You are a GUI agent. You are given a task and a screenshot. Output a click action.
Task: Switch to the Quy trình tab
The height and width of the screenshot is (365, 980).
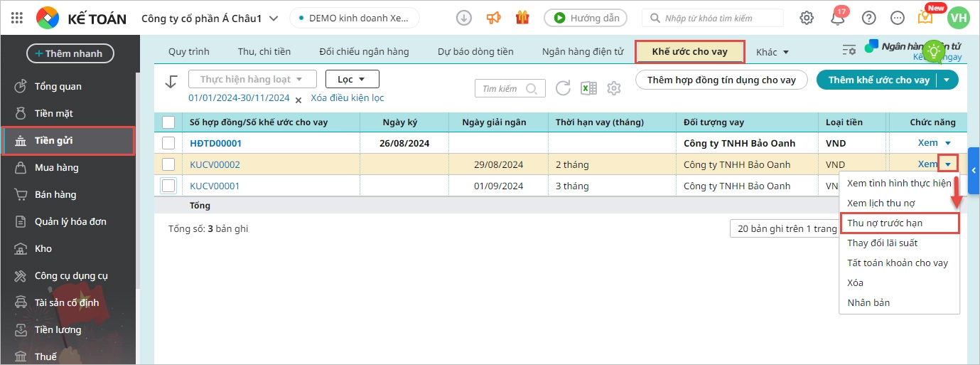[x=188, y=51]
